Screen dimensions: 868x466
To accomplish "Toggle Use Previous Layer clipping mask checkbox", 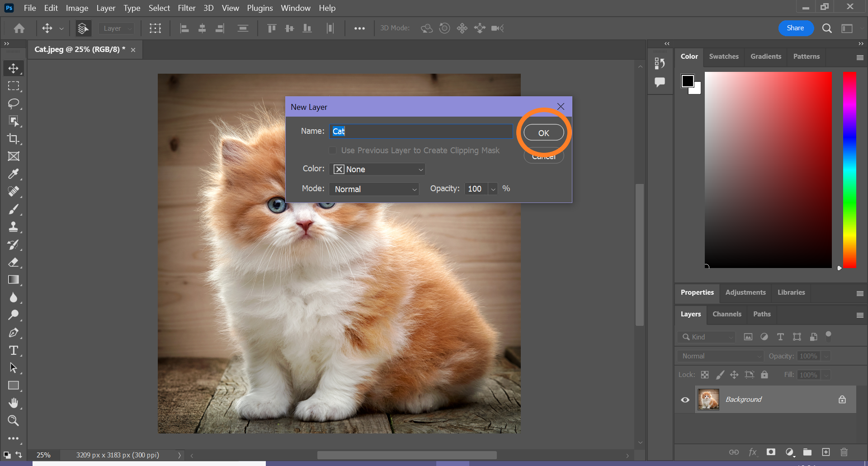I will 332,151.
